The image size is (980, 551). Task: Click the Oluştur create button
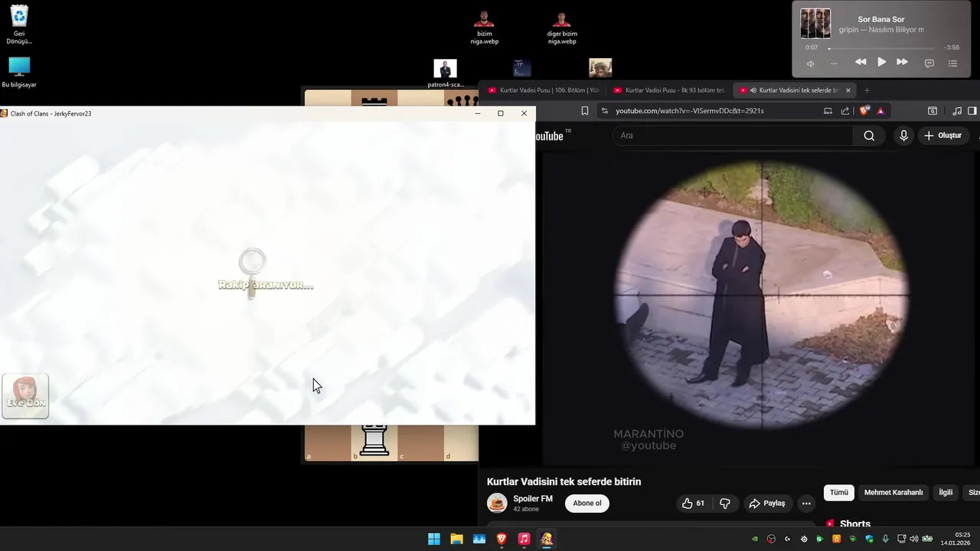tap(944, 135)
